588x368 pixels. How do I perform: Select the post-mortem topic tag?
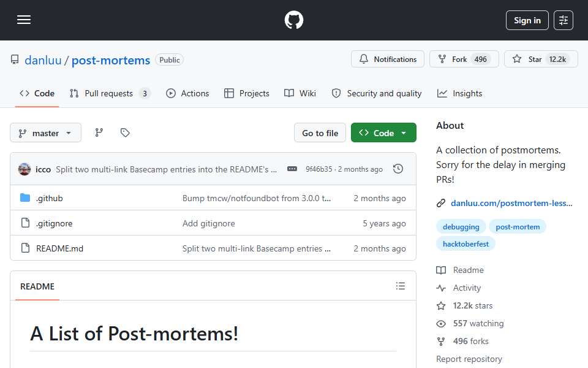point(518,227)
